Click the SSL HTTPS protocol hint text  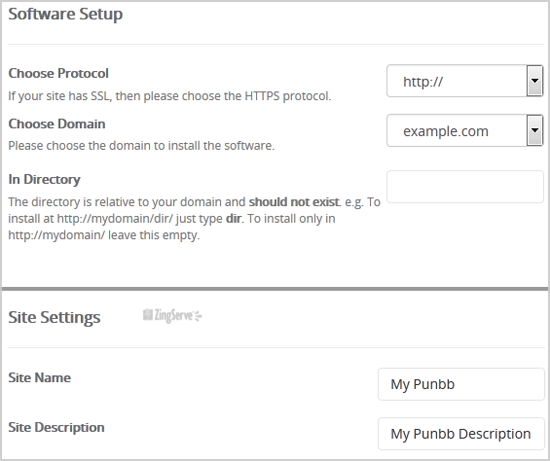[170, 96]
